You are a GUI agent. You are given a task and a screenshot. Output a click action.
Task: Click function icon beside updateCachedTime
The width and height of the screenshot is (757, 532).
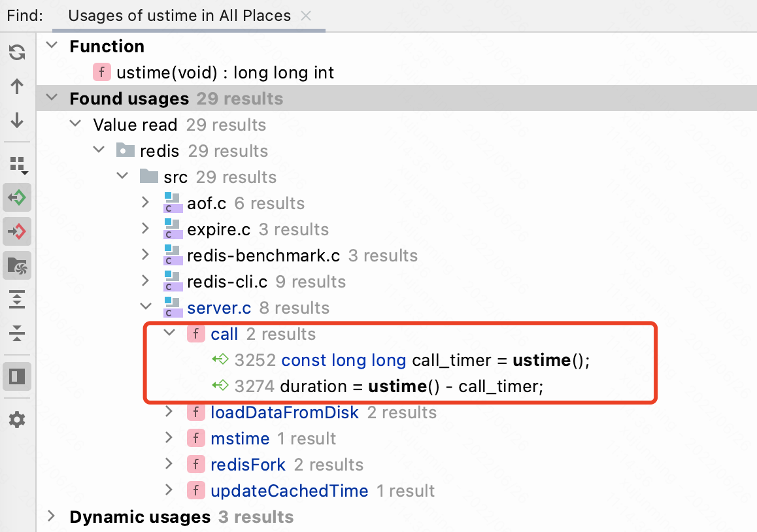(x=196, y=490)
